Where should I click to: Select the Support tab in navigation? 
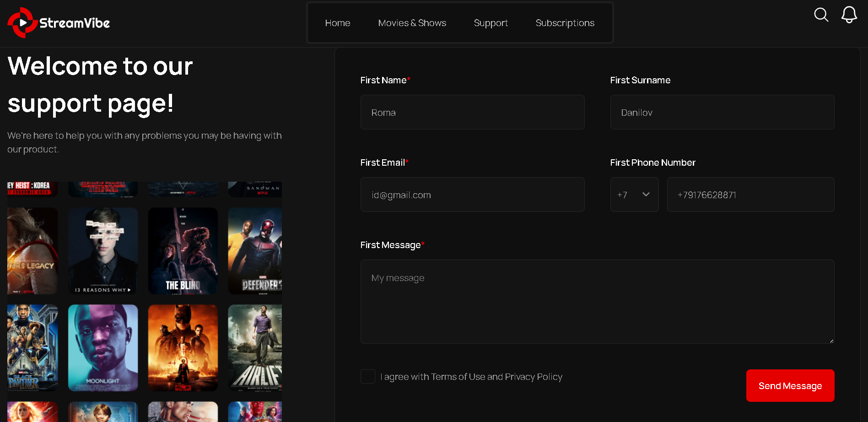point(491,22)
